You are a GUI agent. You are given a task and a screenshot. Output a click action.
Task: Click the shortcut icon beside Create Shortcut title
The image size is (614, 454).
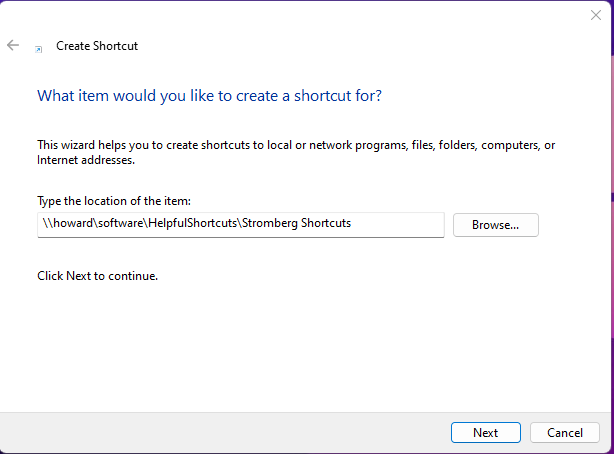pos(39,47)
